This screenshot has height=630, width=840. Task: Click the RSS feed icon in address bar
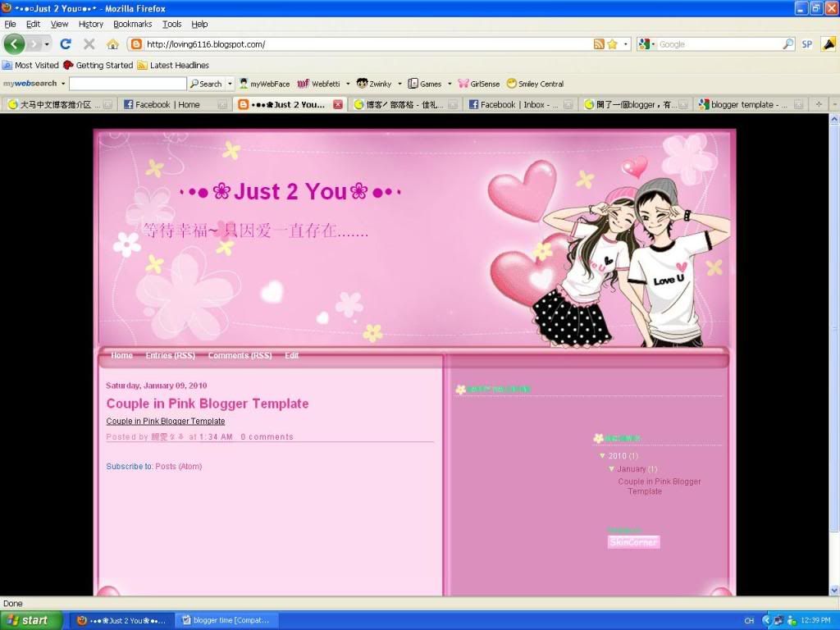599,44
